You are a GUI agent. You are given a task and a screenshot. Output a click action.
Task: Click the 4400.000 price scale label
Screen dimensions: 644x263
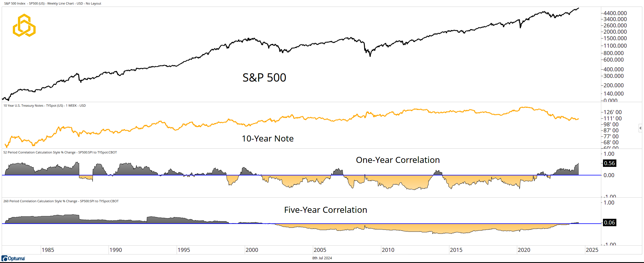point(615,13)
